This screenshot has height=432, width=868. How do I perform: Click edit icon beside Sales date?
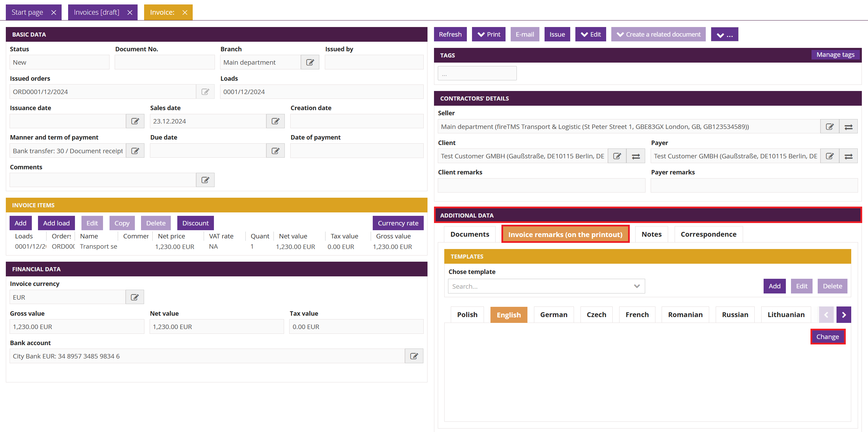point(275,121)
